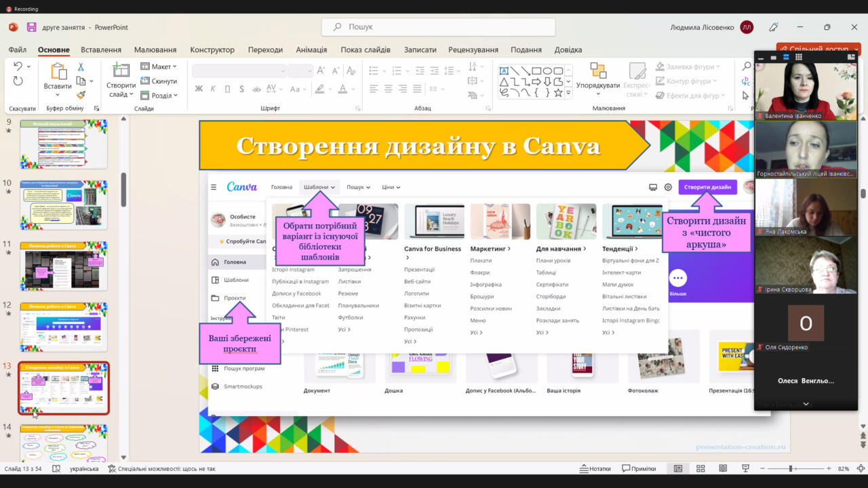Toggle Bold Ж formatting
The height and width of the screenshot is (488, 868).
[x=199, y=89]
